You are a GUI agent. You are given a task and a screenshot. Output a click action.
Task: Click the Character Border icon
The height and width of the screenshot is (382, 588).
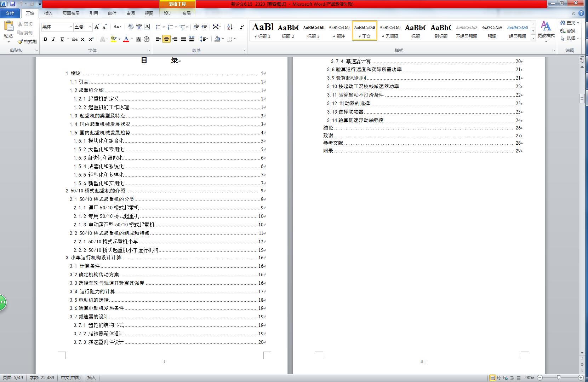click(x=147, y=27)
